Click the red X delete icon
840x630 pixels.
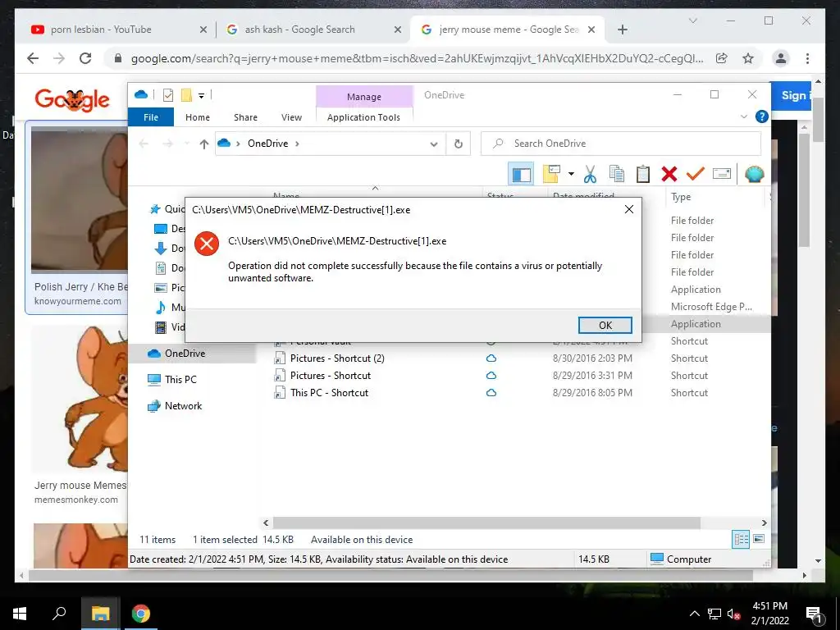(669, 174)
